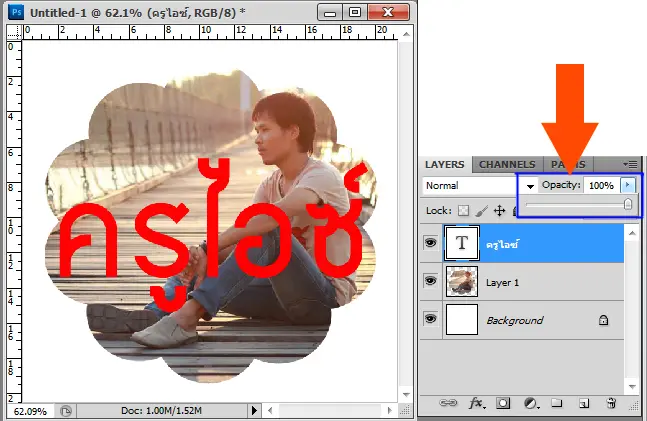Viewport: 647px width, 421px height.
Task: Click the document vertical scrollbar down arrow
Action: pos(406,395)
